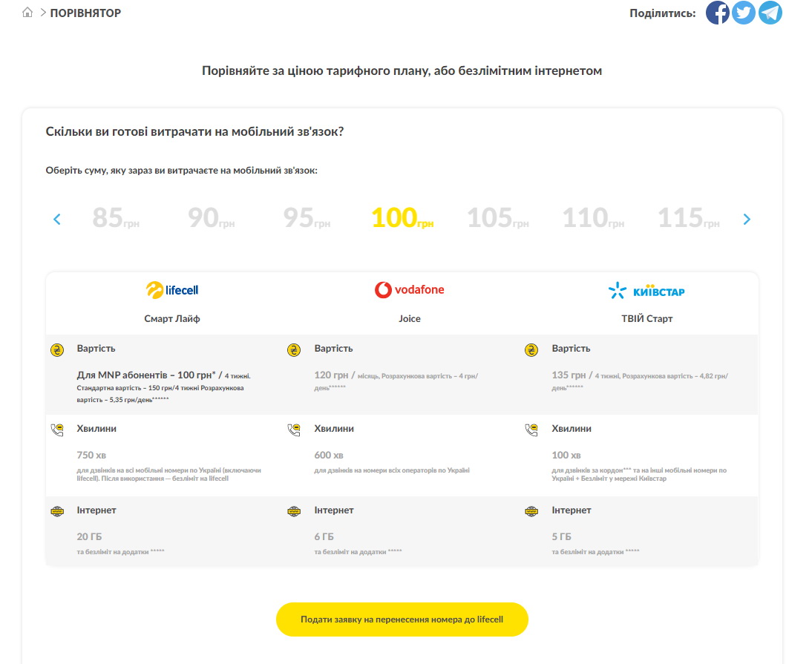This screenshot has height=664, width=812.
Task: Click phone minutes icon in lifecell column
Action: tap(57, 430)
